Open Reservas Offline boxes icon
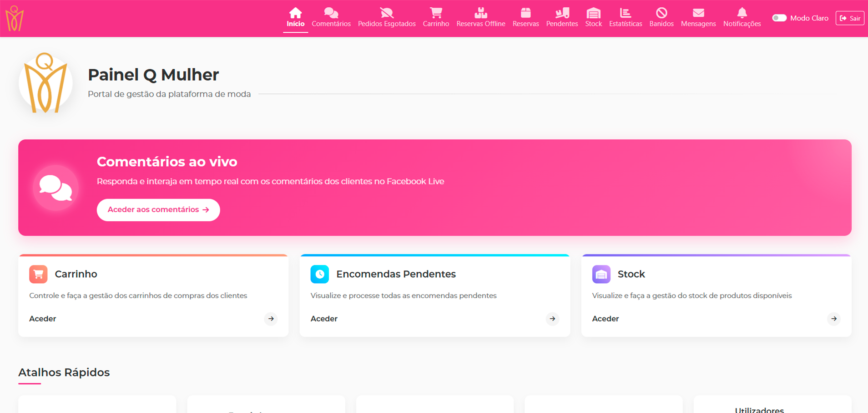868x413 pixels. coord(480,13)
